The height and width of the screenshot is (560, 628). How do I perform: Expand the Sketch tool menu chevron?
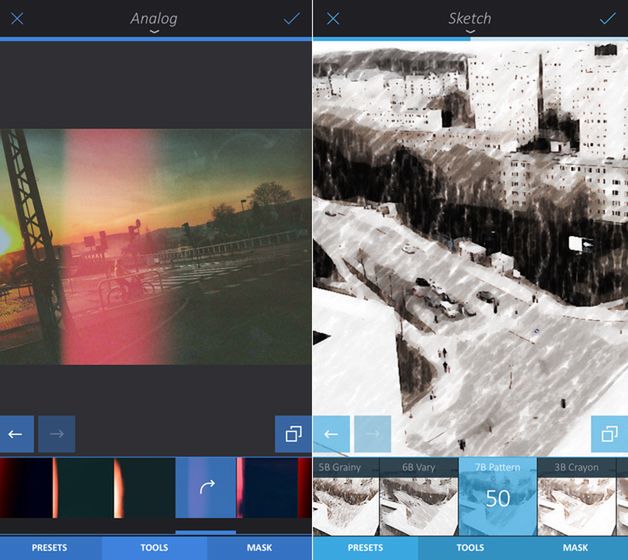click(x=470, y=32)
